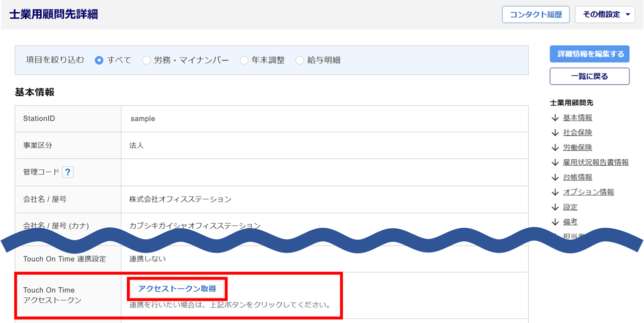Select the すべて filter radio button
The height and width of the screenshot is (323, 644).
pyautogui.click(x=99, y=60)
